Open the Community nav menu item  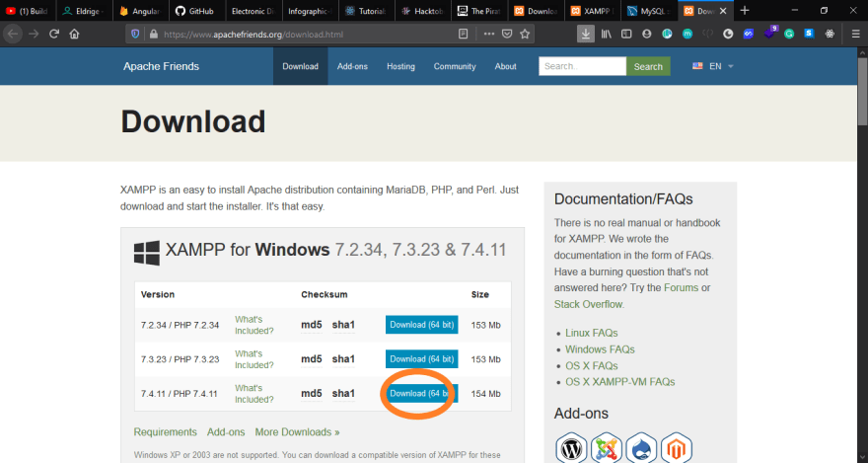[455, 66]
